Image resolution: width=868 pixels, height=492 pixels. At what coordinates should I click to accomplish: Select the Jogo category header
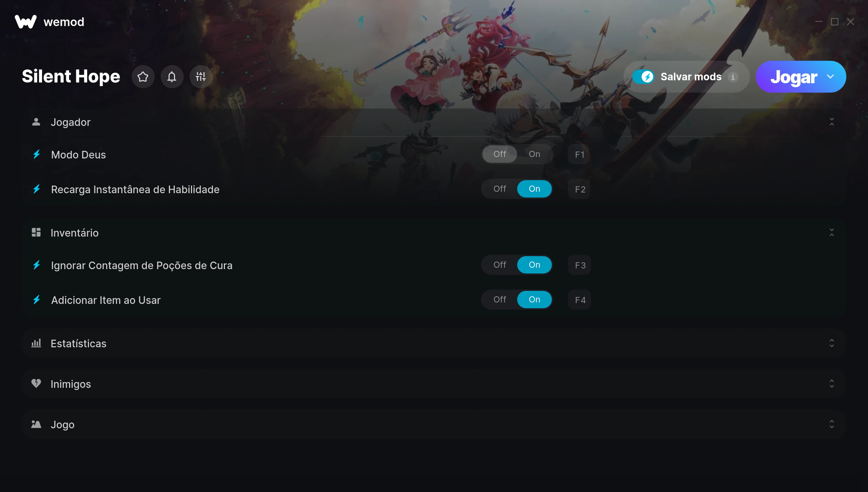click(x=434, y=424)
